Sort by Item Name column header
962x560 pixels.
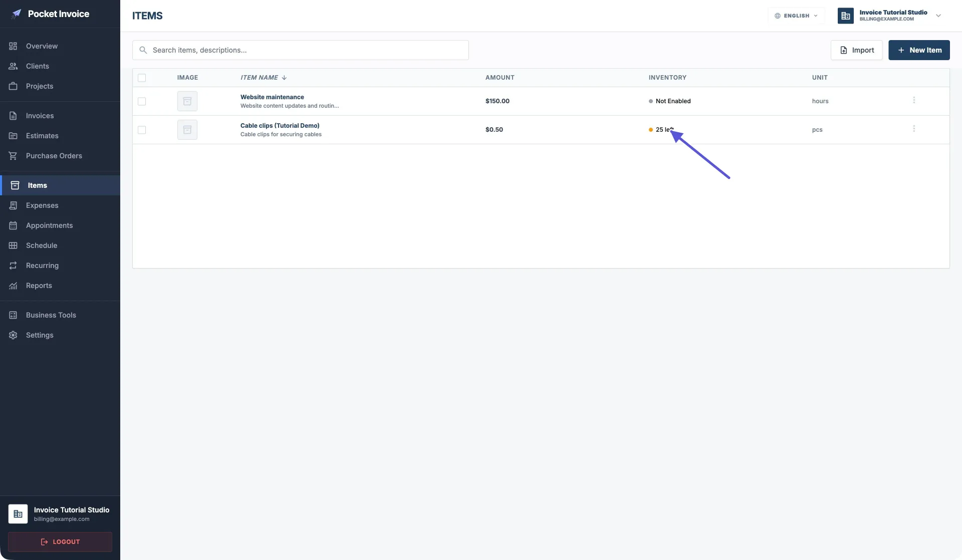[x=264, y=78]
